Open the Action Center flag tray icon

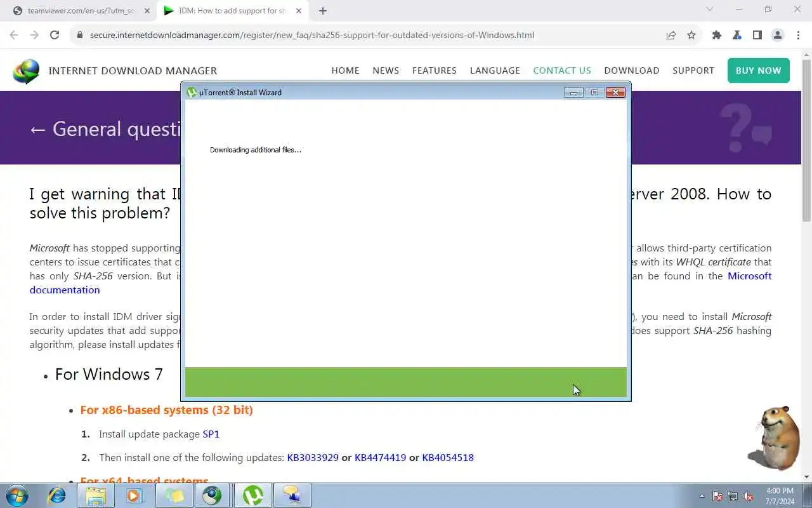tap(717, 497)
